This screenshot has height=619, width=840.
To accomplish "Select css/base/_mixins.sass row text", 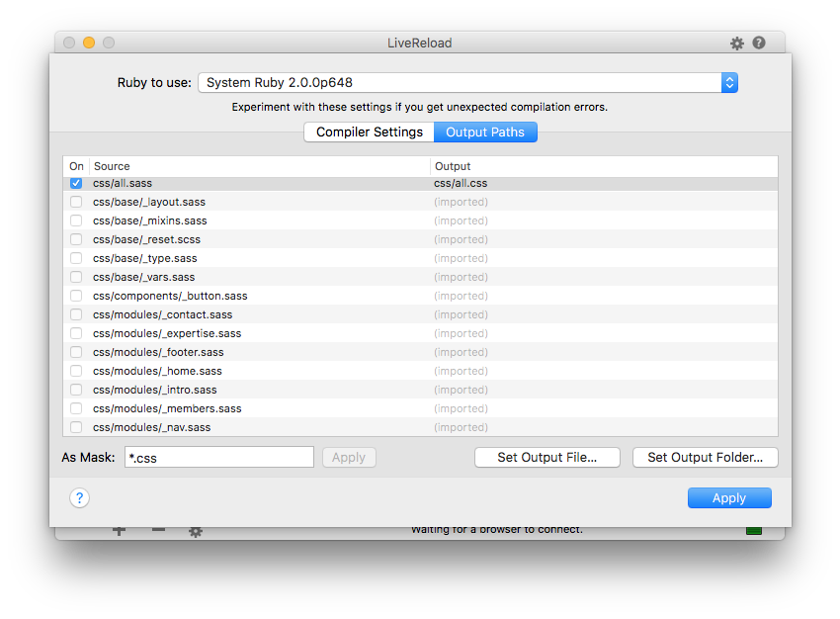I will (149, 221).
